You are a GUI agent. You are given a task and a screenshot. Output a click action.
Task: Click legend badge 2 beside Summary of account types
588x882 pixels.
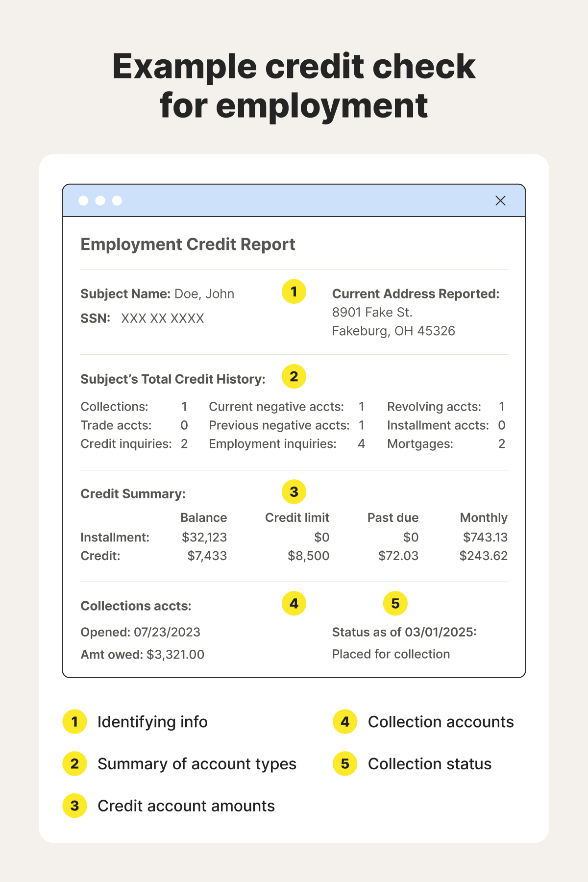(x=75, y=764)
